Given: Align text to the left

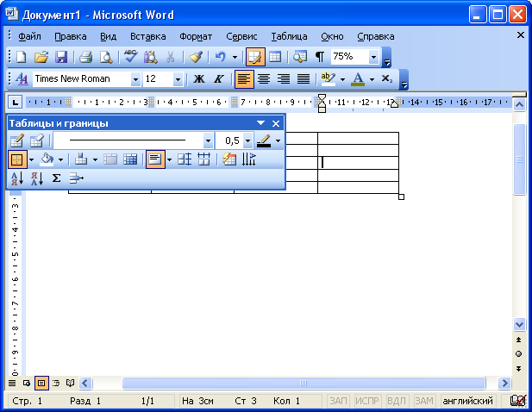Looking at the screenshot, I should tap(244, 79).
